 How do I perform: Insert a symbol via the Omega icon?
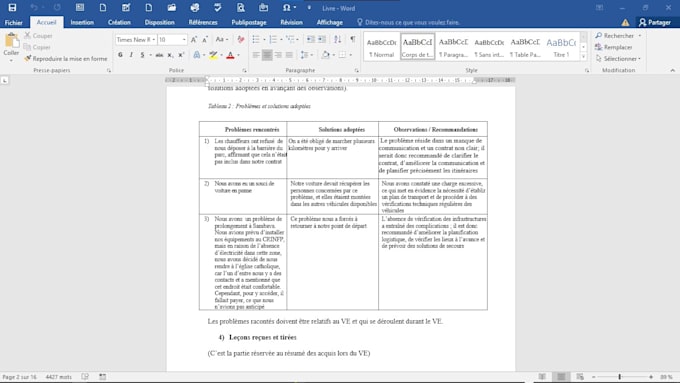click(x=286, y=7)
